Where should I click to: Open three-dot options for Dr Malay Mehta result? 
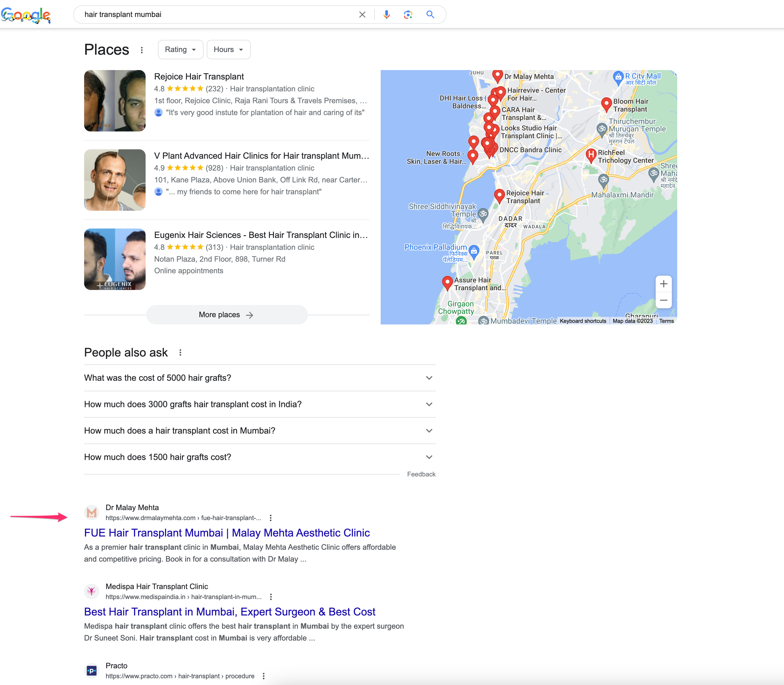click(x=270, y=518)
